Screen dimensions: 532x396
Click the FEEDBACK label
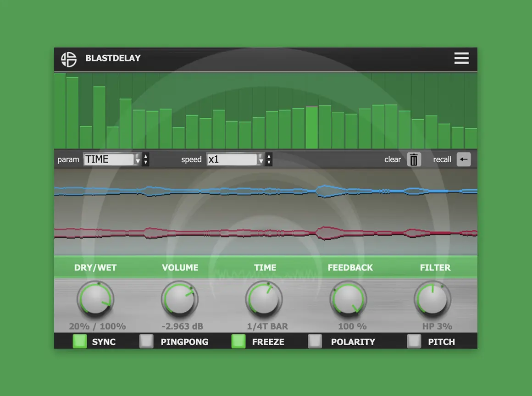coord(350,268)
